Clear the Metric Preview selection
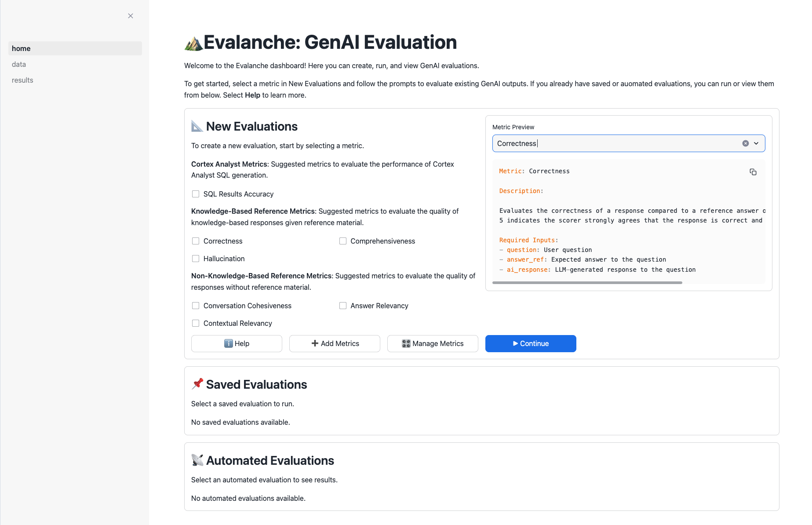Image resolution: width=812 pixels, height=525 pixels. point(745,143)
